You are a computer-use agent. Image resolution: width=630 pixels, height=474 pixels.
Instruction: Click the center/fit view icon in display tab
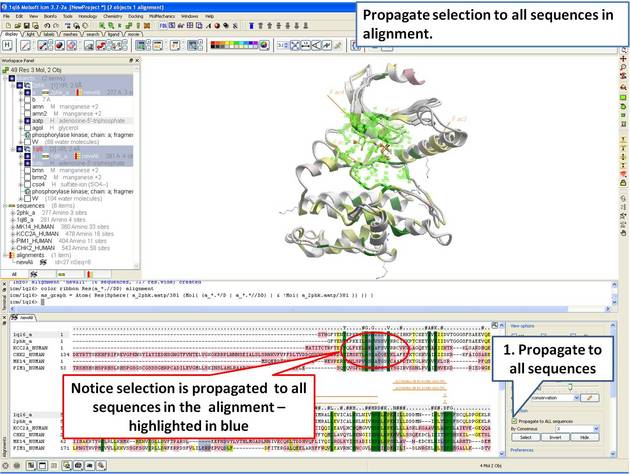coord(295,45)
